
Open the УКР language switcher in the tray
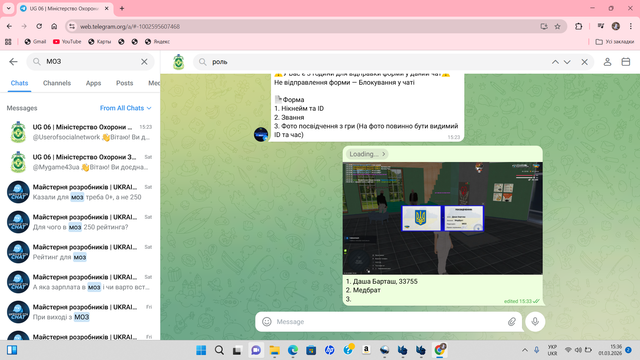pyautogui.click(x=552, y=350)
